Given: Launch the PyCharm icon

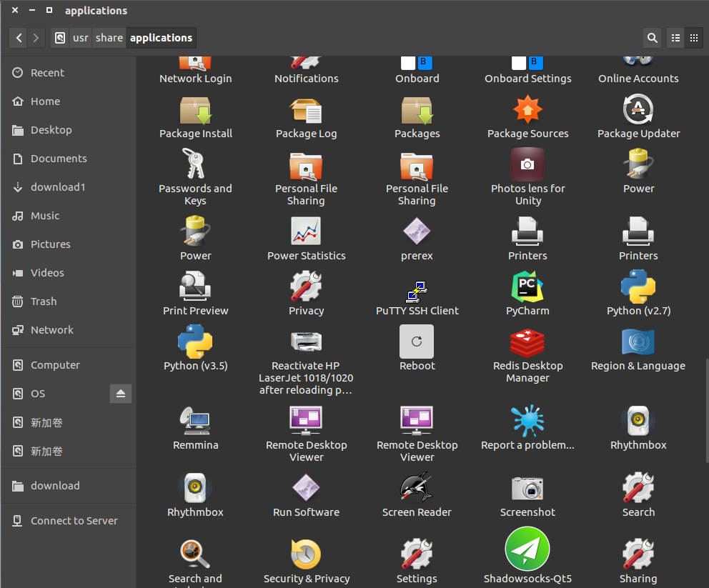Looking at the screenshot, I should pos(527,286).
